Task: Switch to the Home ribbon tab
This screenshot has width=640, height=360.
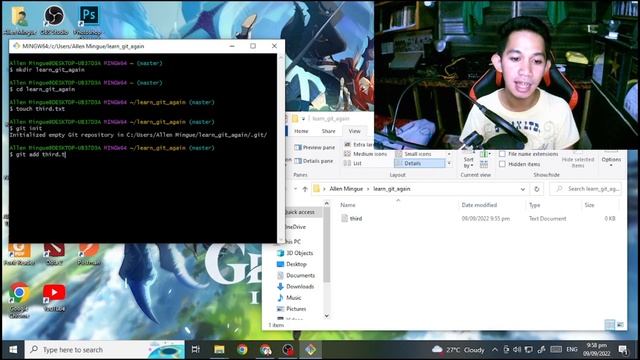Action: pyautogui.click(x=301, y=131)
